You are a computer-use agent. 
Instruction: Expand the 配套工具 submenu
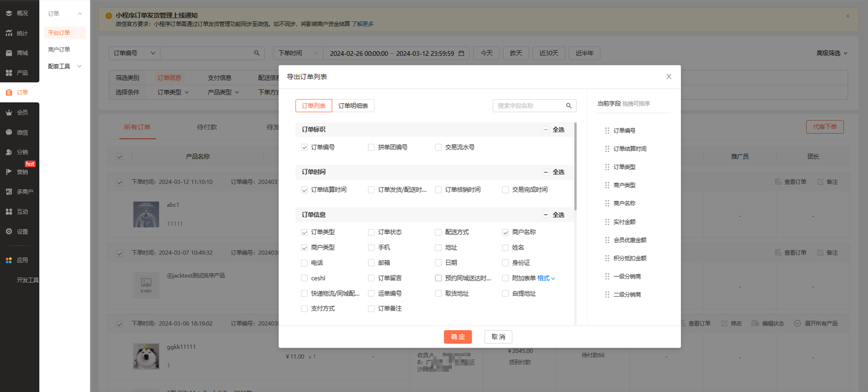[x=65, y=66]
